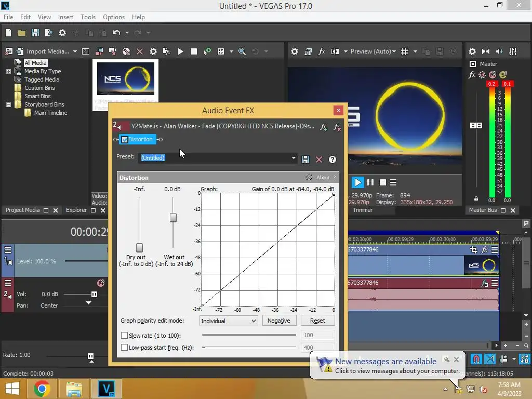
Task: Save preset with floppy icon in FX dialog
Action: click(305, 159)
